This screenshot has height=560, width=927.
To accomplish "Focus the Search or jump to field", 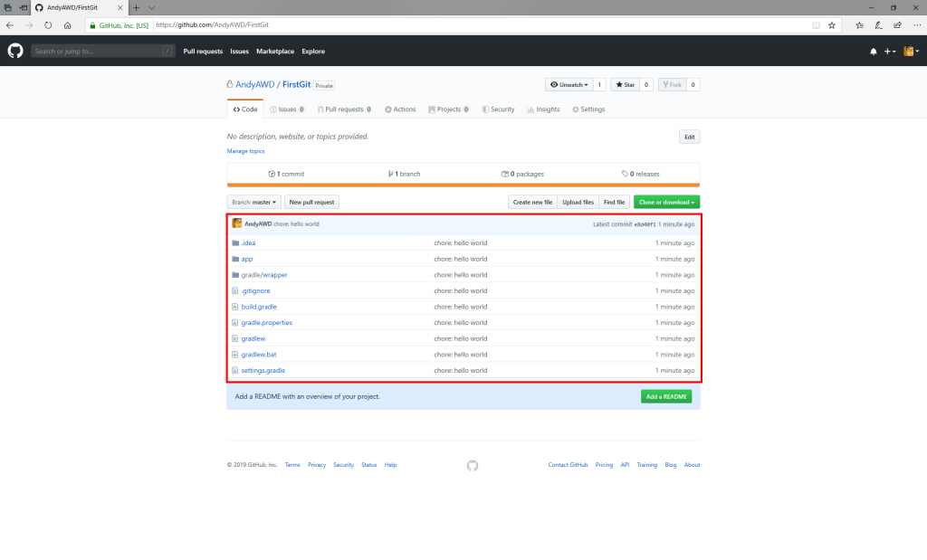I will [x=103, y=52].
